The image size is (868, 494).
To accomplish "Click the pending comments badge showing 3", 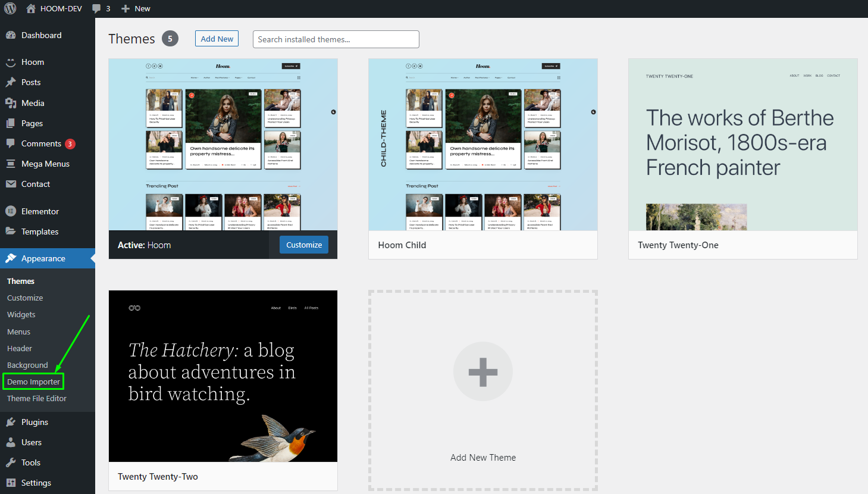I will point(70,143).
